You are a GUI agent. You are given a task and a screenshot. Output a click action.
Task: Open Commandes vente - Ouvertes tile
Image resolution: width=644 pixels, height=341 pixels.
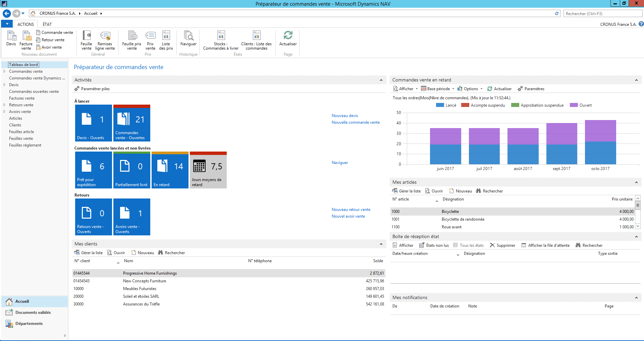[132, 123]
